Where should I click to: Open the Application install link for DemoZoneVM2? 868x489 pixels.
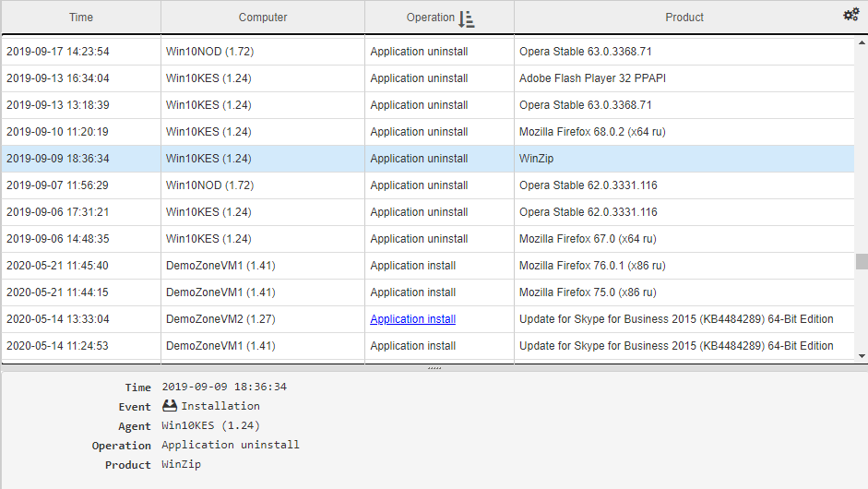tap(413, 319)
